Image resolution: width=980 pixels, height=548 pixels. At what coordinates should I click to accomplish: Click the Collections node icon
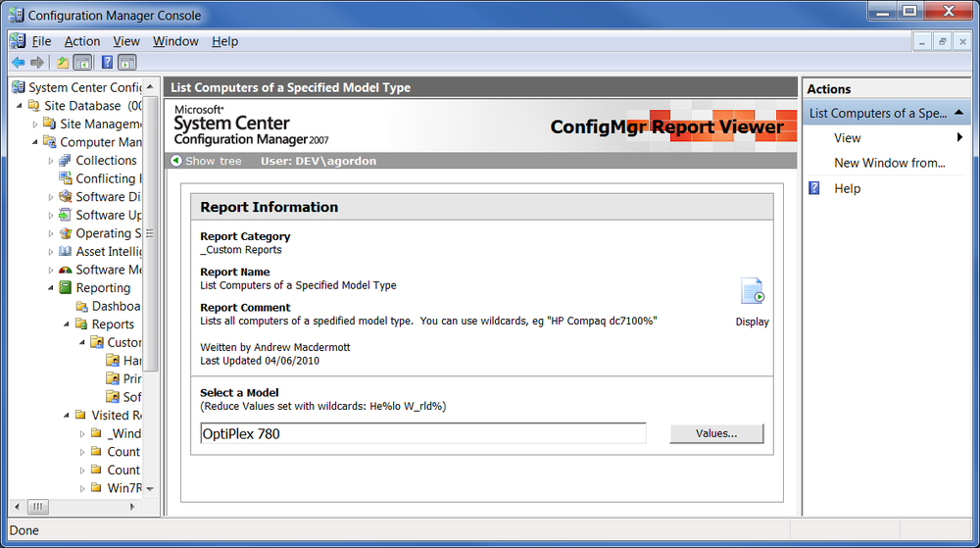pos(65,161)
